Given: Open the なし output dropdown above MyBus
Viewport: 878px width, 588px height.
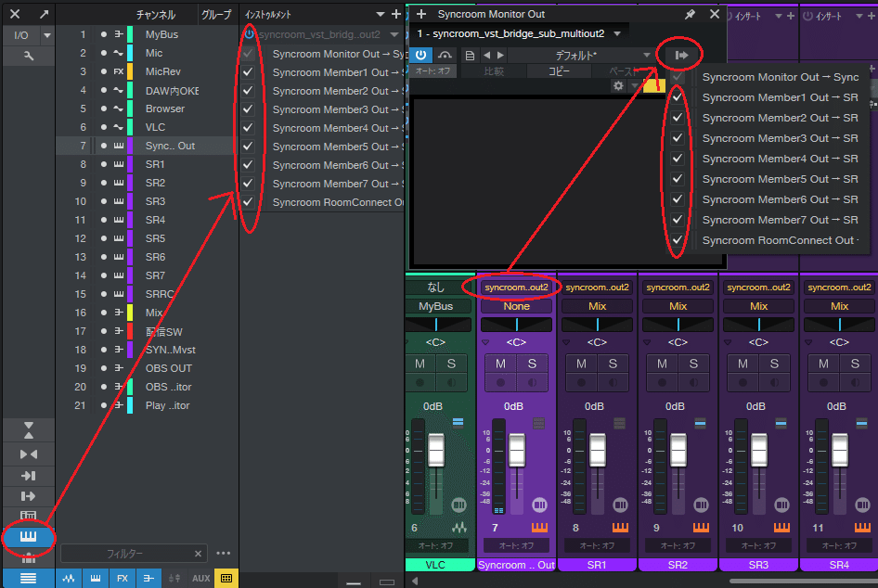Looking at the screenshot, I should pyautogui.click(x=436, y=287).
